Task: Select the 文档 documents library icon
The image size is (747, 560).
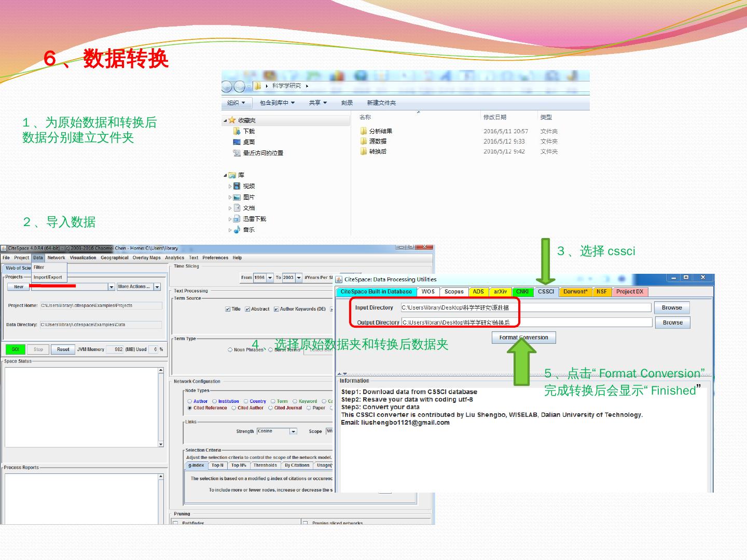Action: click(237, 208)
